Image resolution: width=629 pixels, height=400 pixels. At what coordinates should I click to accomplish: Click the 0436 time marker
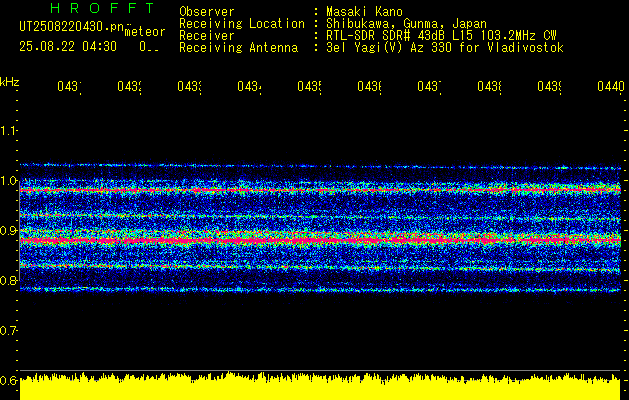click(x=369, y=86)
